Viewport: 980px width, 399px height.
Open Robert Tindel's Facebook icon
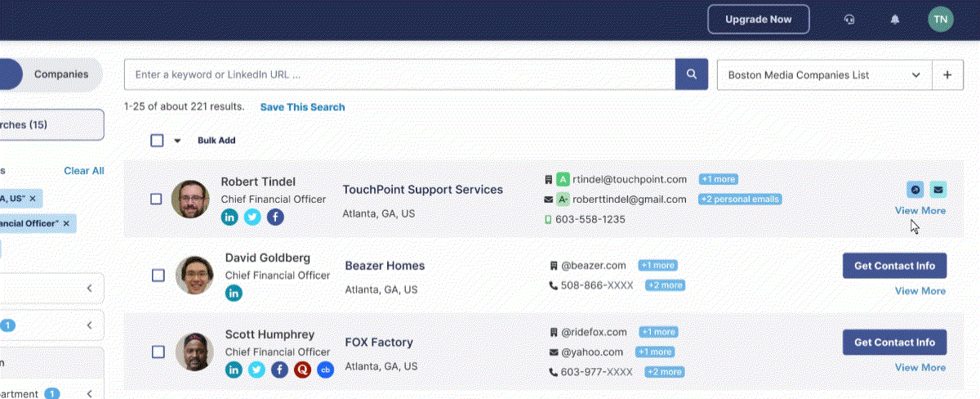275,217
